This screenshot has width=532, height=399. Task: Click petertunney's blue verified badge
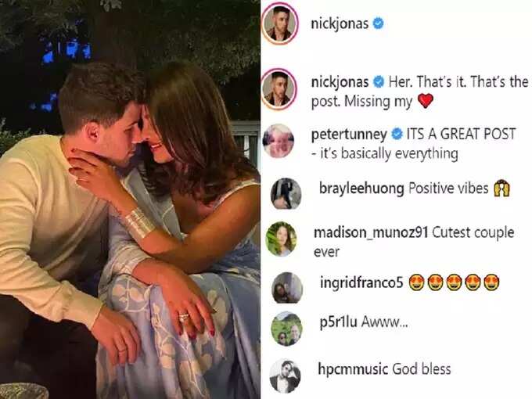pyautogui.click(x=397, y=135)
